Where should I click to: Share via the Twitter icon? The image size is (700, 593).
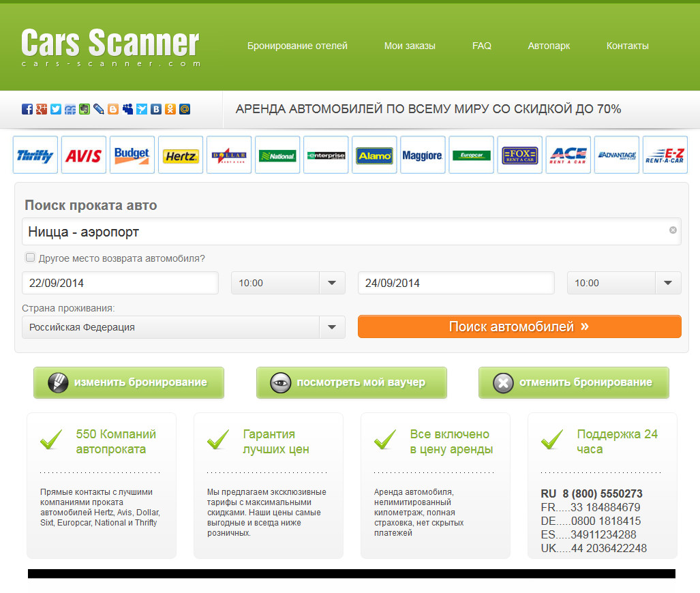(56, 109)
